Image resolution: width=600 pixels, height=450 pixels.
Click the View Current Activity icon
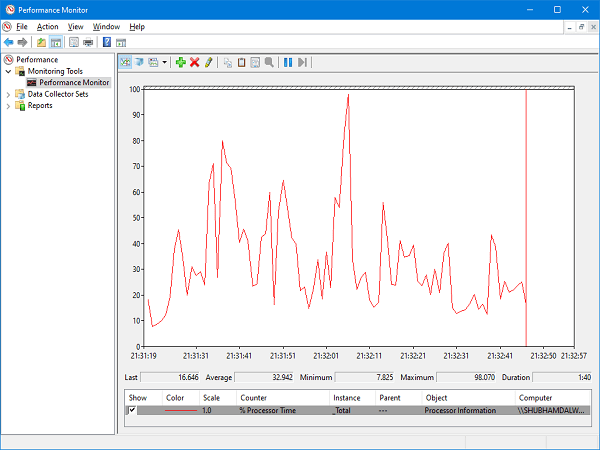pyautogui.click(x=126, y=62)
